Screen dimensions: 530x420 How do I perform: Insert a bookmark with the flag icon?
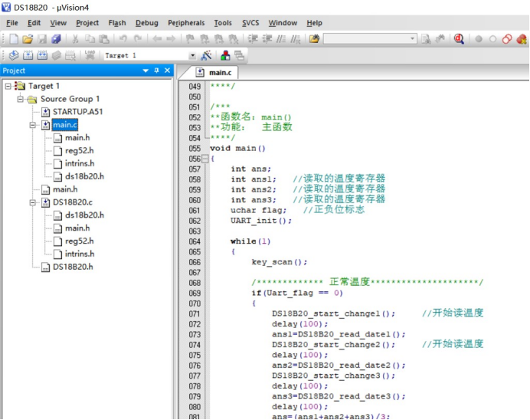(x=190, y=39)
